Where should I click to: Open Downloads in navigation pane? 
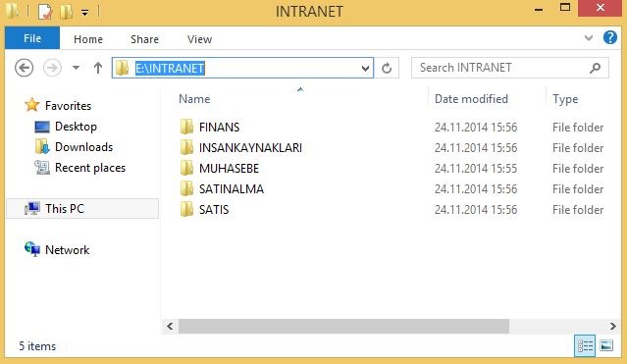pyautogui.click(x=83, y=147)
